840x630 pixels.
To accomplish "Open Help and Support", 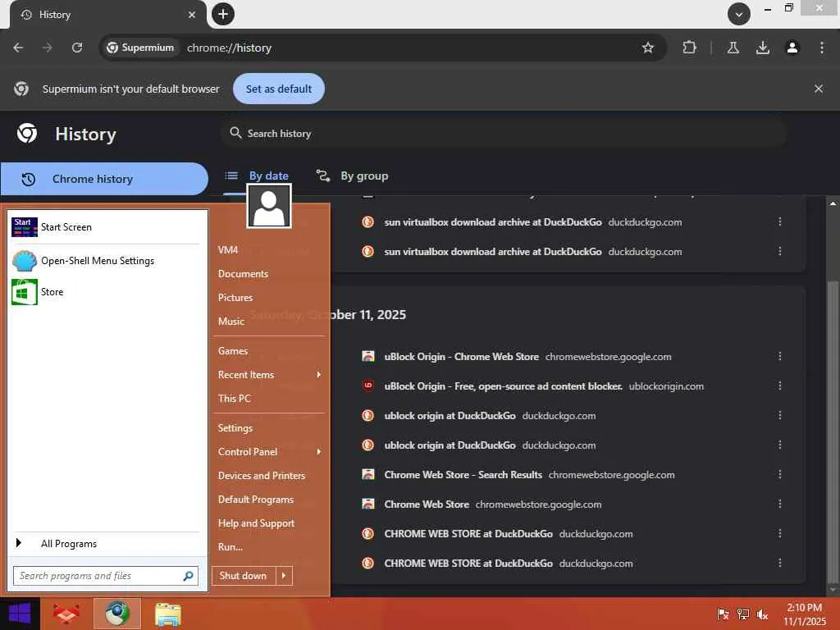I will pos(269,523).
